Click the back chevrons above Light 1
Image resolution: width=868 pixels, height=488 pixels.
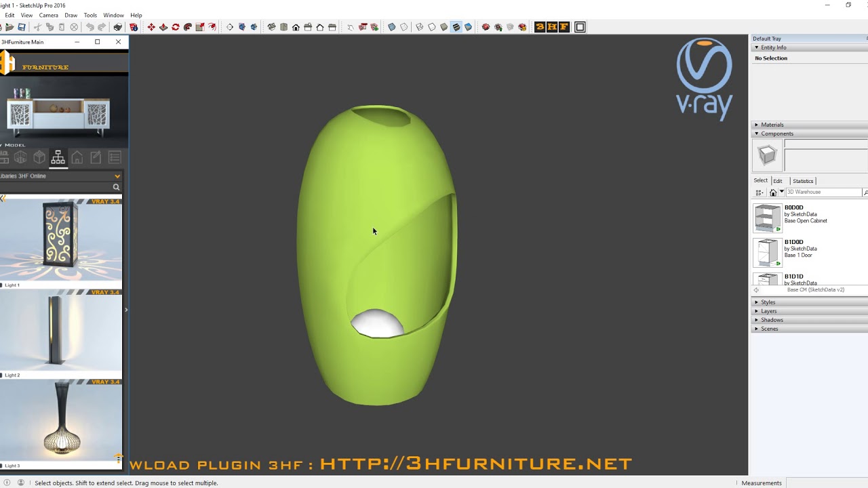click(3, 198)
